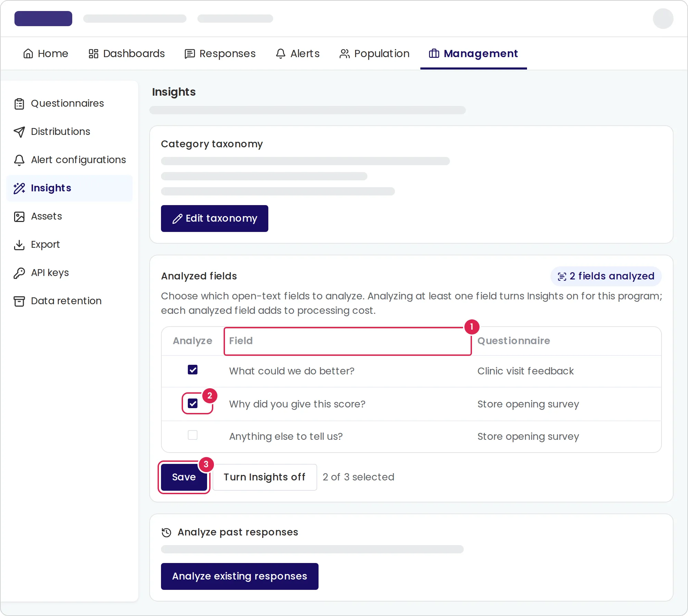Click the API keys key icon

tap(19, 273)
